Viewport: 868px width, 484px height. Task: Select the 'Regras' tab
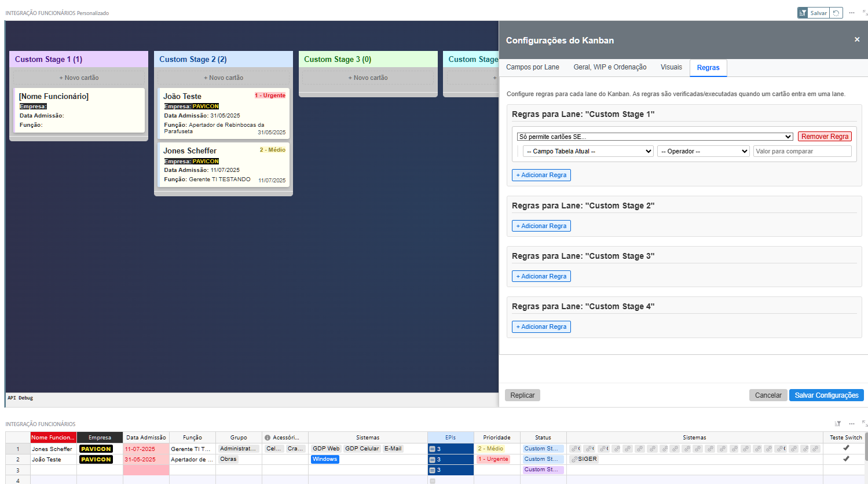[708, 68]
